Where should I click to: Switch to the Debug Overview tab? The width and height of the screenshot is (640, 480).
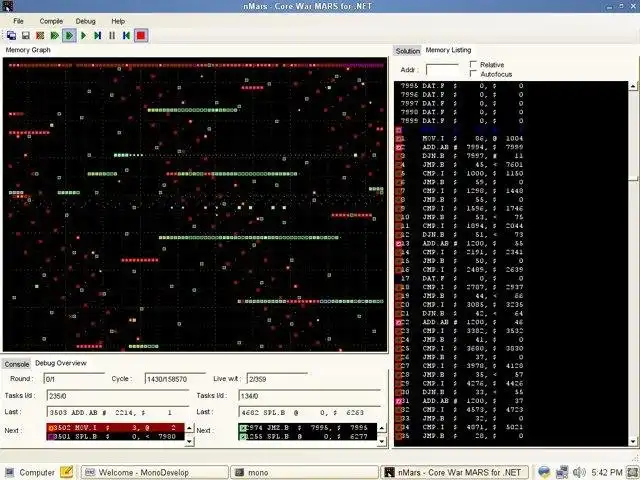pos(61,363)
